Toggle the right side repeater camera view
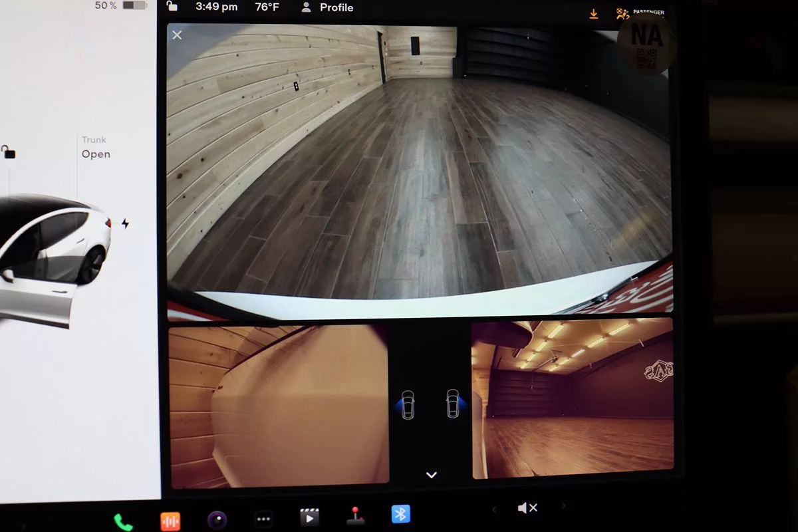 click(454, 404)
